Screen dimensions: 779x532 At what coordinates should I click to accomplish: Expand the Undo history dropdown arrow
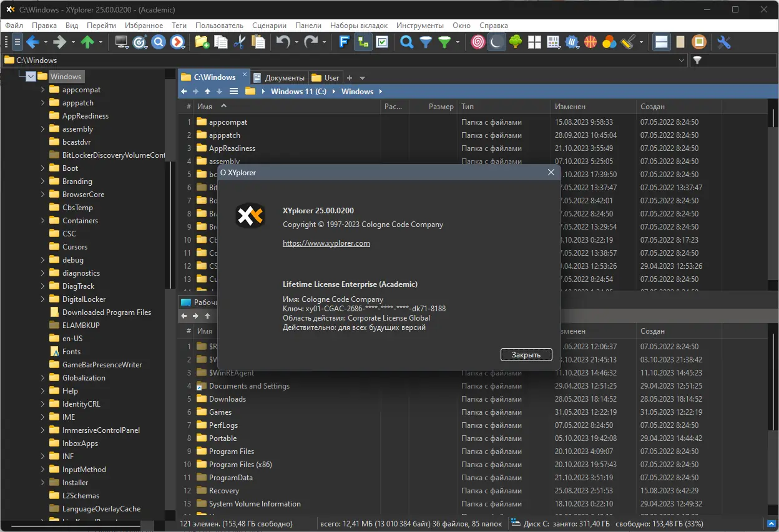tap(296, 42)
